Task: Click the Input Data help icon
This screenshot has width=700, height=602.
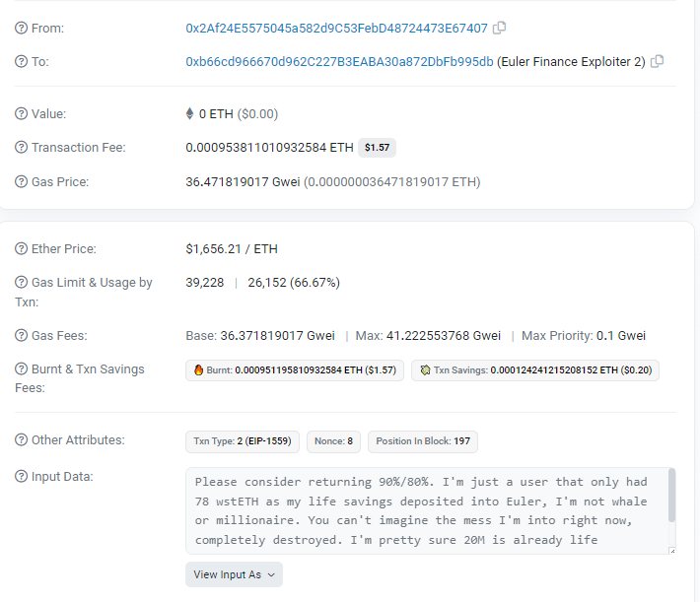Action: (x=21, y=476)
